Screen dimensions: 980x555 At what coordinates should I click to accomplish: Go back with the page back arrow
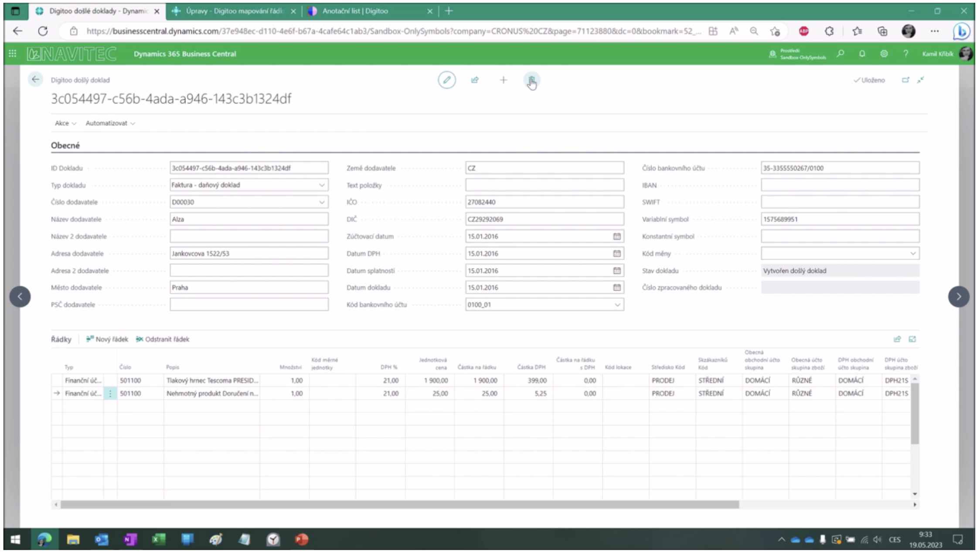point(35,79)
